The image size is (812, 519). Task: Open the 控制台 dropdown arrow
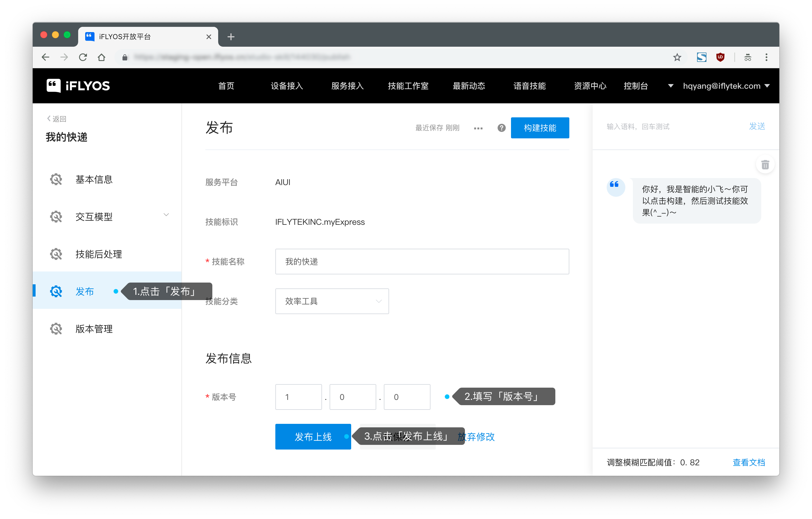click(x=670, y=86)
